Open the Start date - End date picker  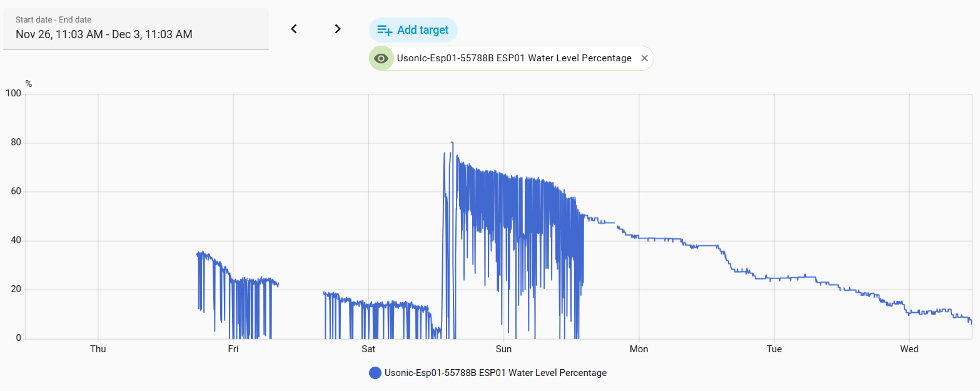coord(136,29)
